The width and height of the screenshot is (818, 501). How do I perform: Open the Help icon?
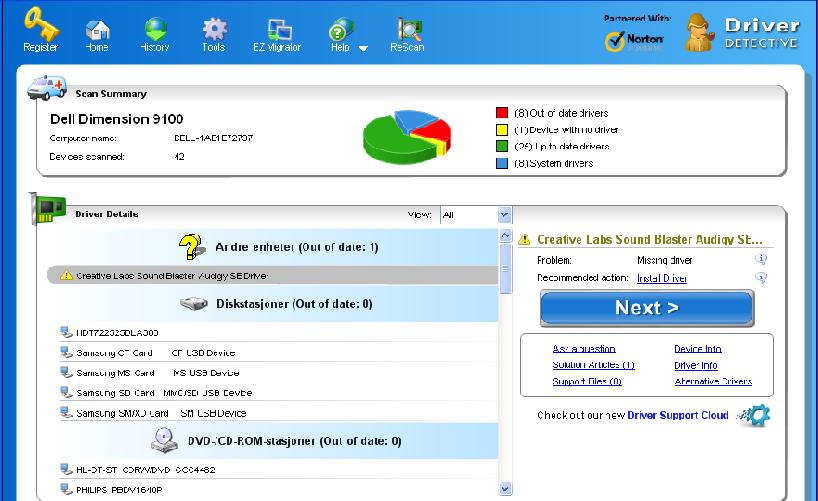click(341, 30)
